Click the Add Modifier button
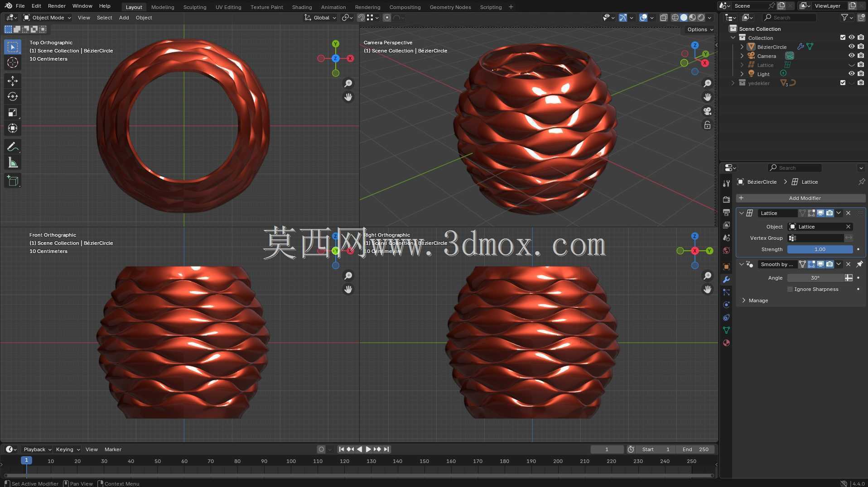 (801, 198)
